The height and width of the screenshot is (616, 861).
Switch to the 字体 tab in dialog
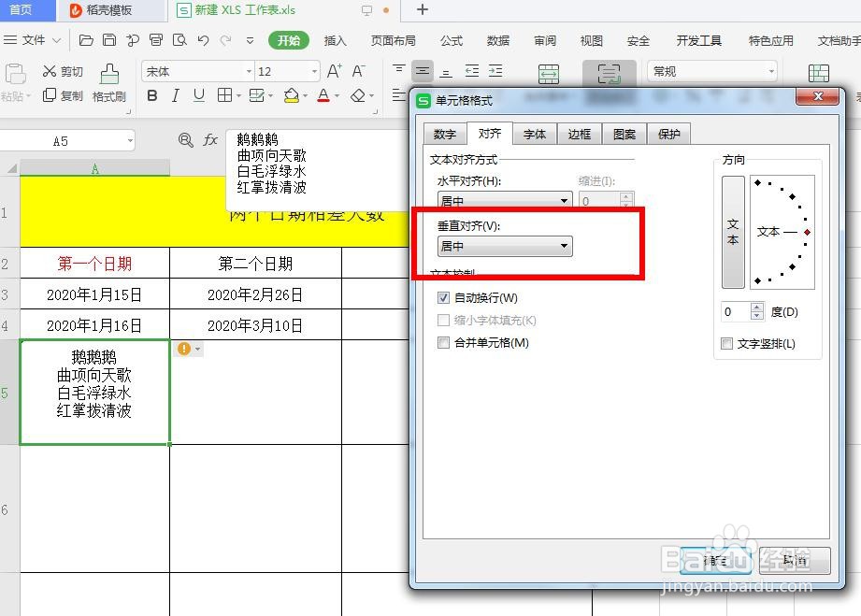click(534, 134)
